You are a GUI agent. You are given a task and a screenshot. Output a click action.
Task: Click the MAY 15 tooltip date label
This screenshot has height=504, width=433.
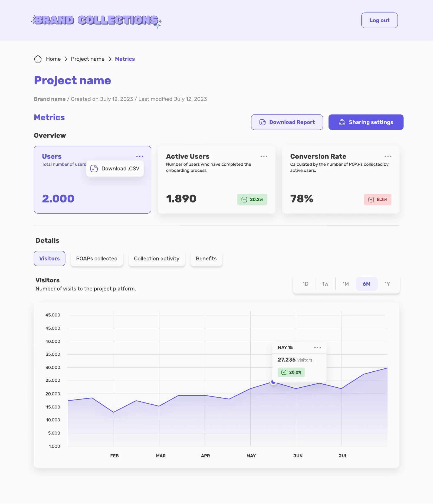point(285,348)
